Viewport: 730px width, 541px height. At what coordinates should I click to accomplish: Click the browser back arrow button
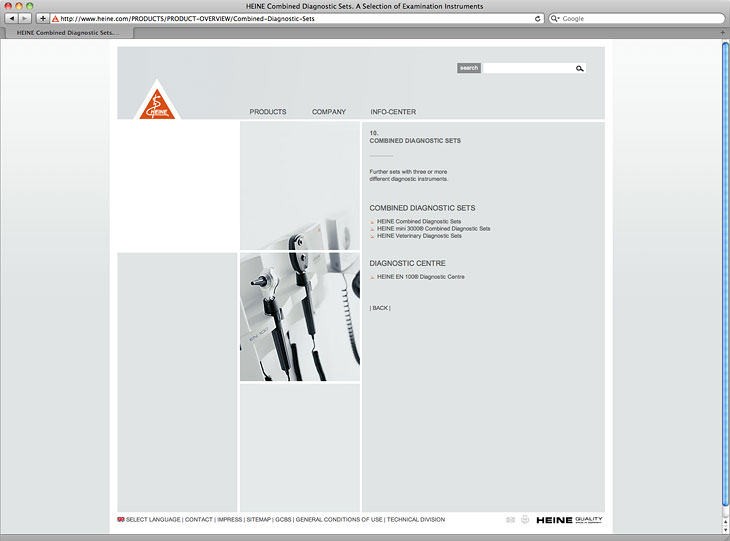pos(11,19)
